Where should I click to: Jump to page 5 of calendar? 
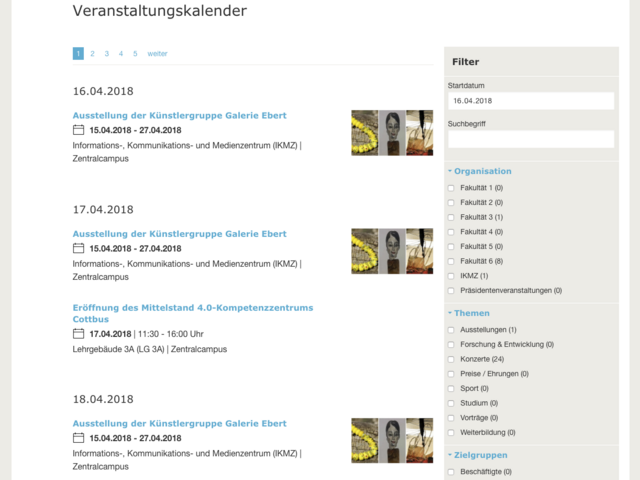(135, 54)
